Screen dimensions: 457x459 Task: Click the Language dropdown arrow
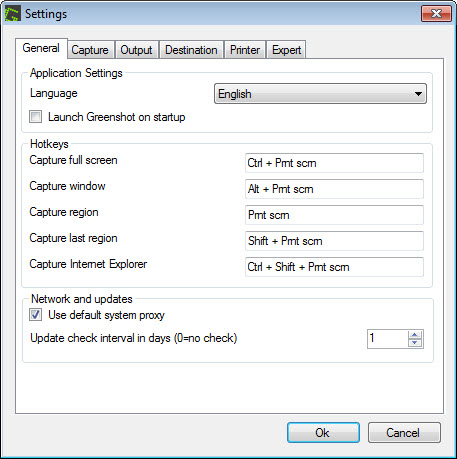(418, 94)
